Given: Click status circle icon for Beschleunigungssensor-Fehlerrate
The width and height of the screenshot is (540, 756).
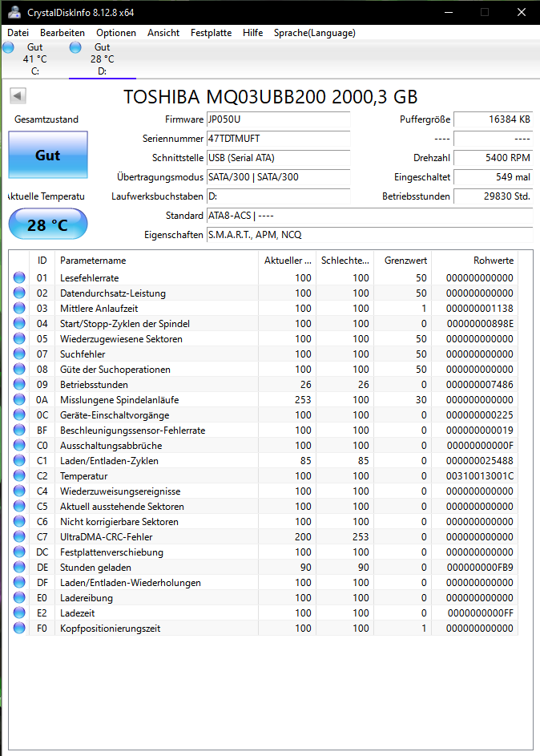Looking at the screenshot, I should [19, 430].
